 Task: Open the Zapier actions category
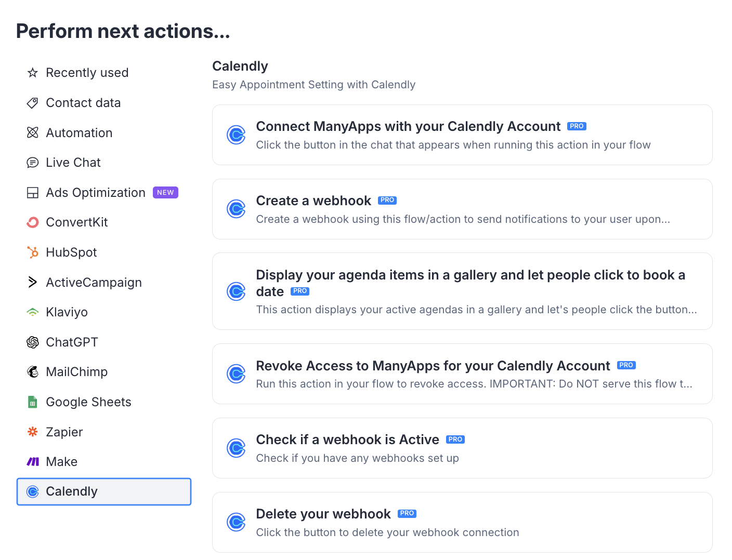click(x=64, y=432)
